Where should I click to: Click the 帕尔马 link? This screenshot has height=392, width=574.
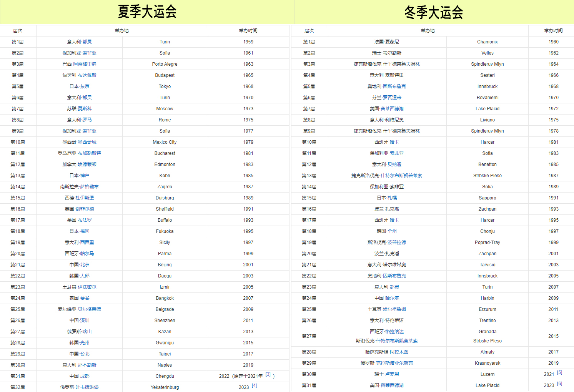click(x=87, y=254)
